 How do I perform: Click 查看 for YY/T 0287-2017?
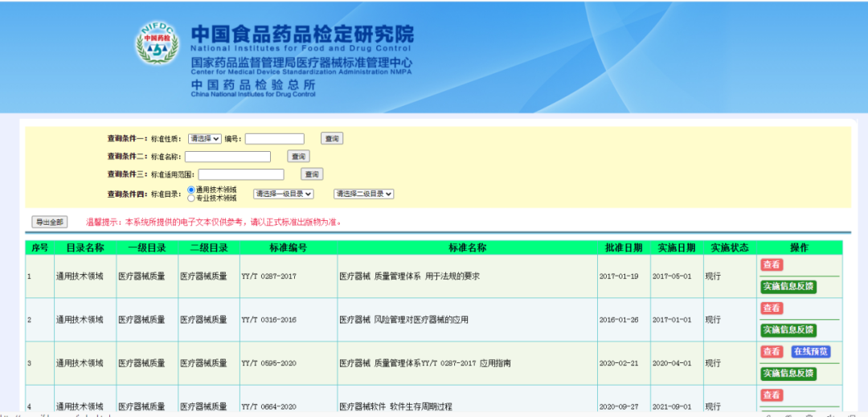tap(772, 265)
